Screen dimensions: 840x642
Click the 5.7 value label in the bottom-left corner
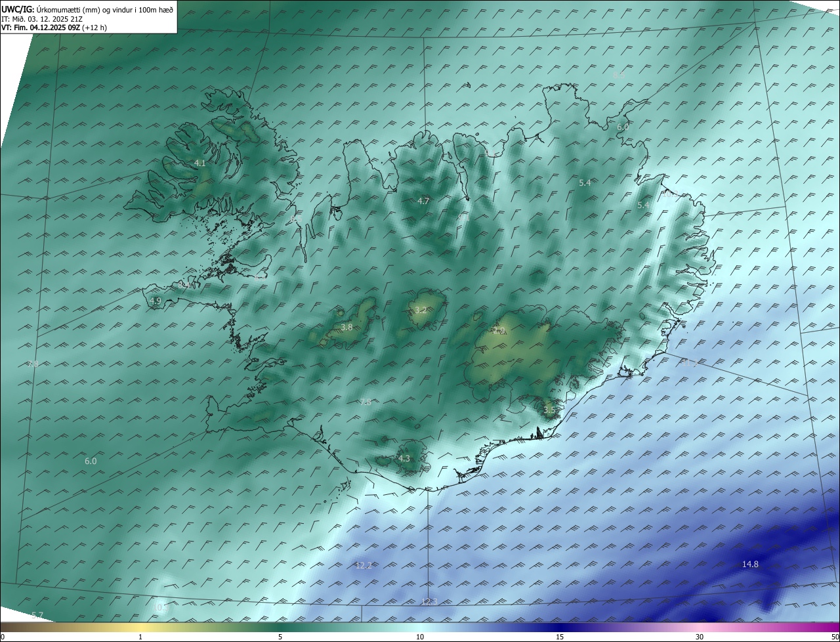tap(37, 615)
